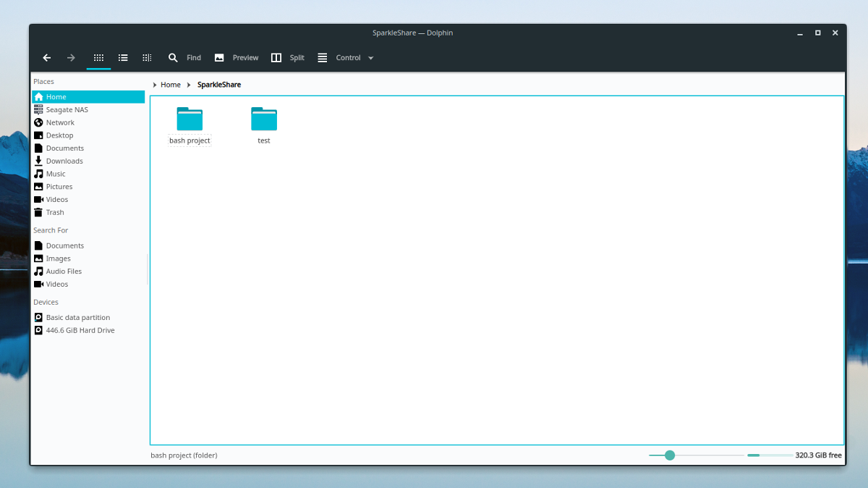868x488 pixels.
Task: Select the bash project folder icon
Action: click(x=190, y=119)
